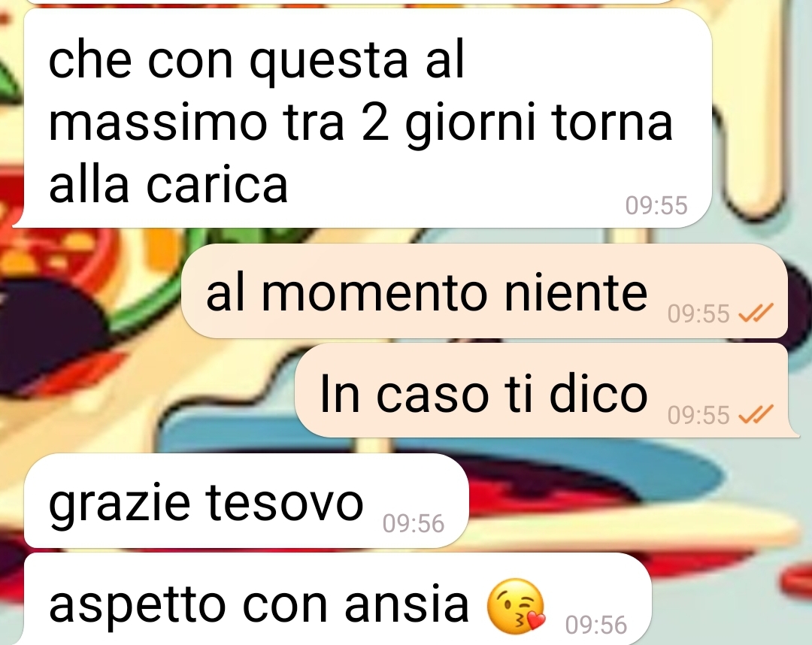Tap the words 'alla carica'
The image size is (812, 645).
click(168, 185)
